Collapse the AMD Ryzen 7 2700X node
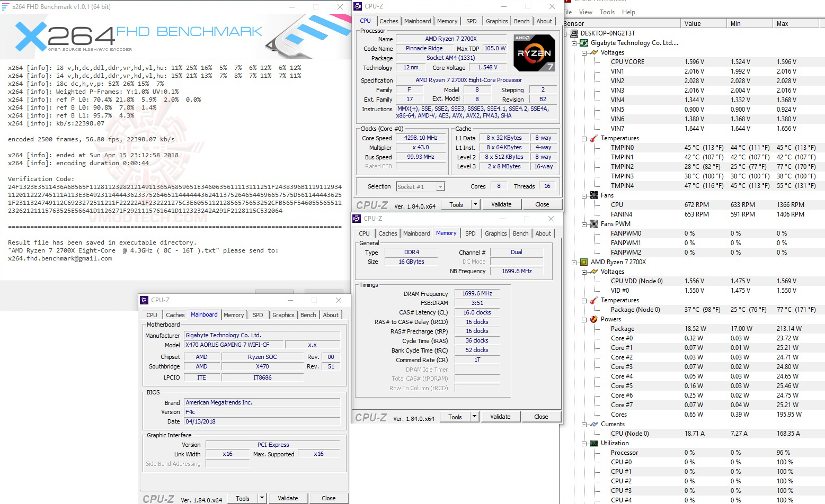The width and height of the screenshot is (825, 504). [x=574, y=263]
